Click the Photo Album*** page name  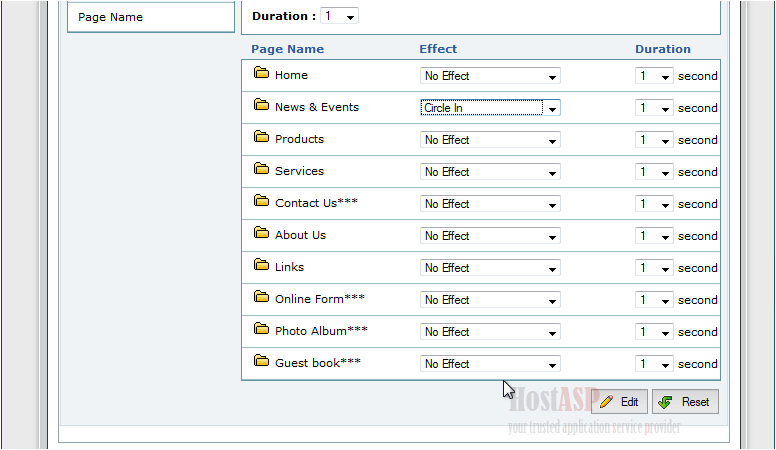[x=321, y=331]
